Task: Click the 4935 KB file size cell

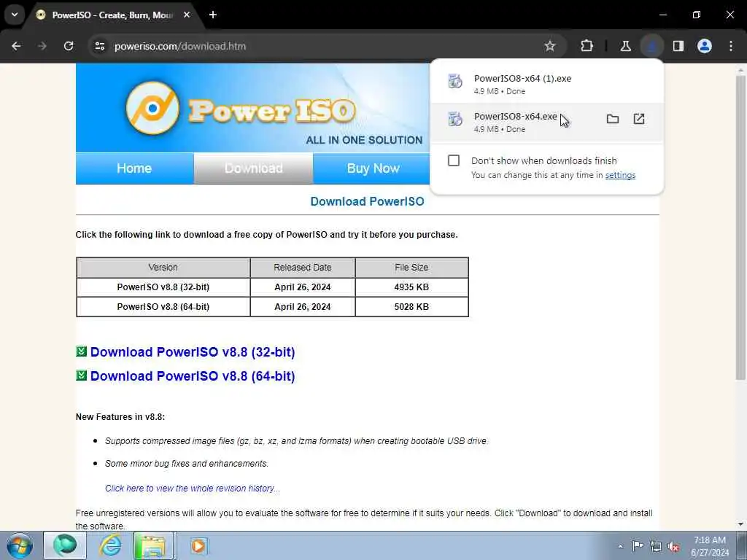Action: pos(411,287)
